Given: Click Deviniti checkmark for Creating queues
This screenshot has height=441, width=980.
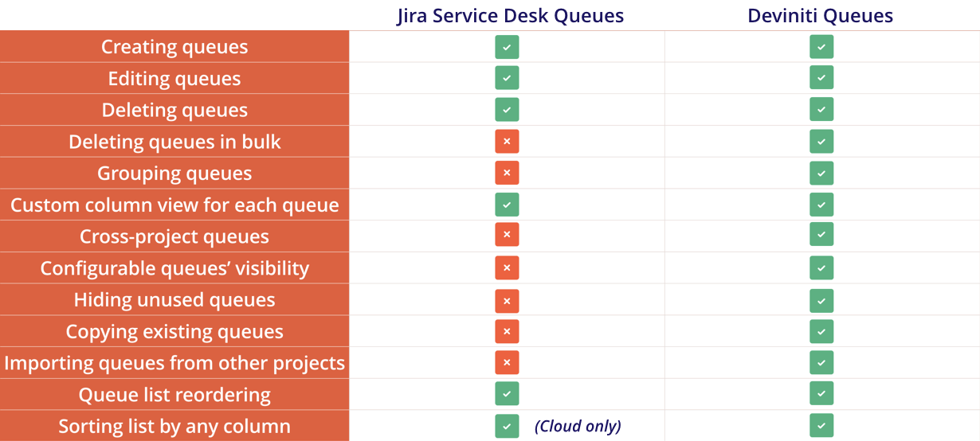Looking at the screenshot, I should point(821,47).
